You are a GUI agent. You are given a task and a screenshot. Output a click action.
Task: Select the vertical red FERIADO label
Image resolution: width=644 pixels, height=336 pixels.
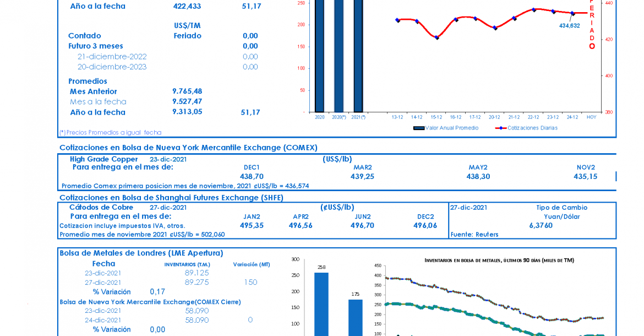point(592,25)
